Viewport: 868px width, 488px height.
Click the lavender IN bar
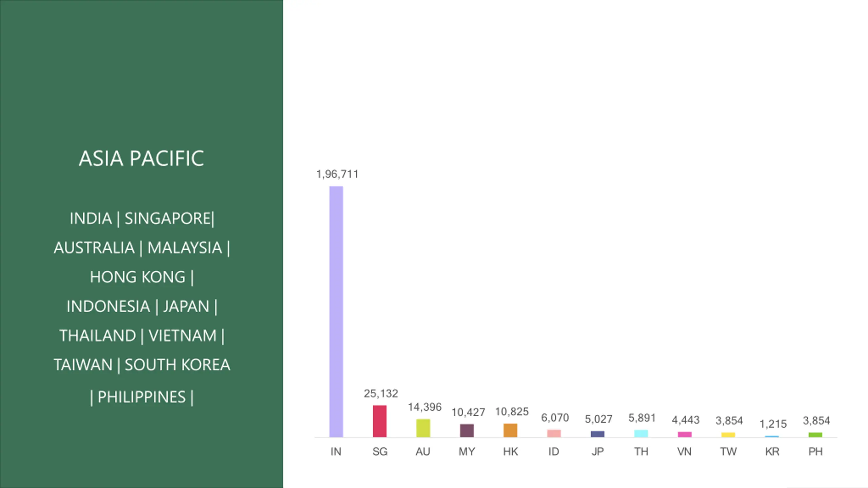336,311
